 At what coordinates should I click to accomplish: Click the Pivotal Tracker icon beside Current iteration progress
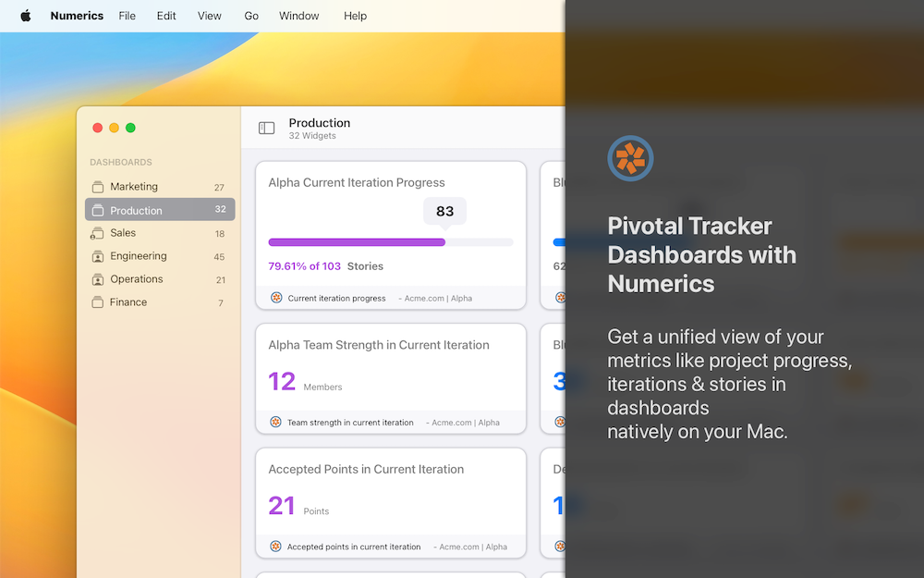point(275,298)
